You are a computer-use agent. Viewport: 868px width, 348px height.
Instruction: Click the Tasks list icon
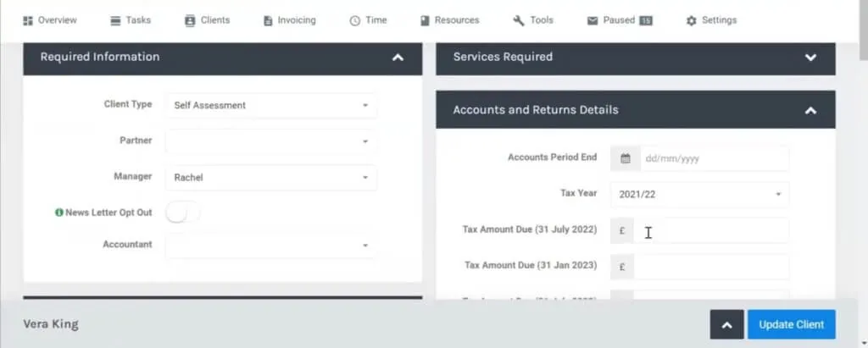point(115,20)
